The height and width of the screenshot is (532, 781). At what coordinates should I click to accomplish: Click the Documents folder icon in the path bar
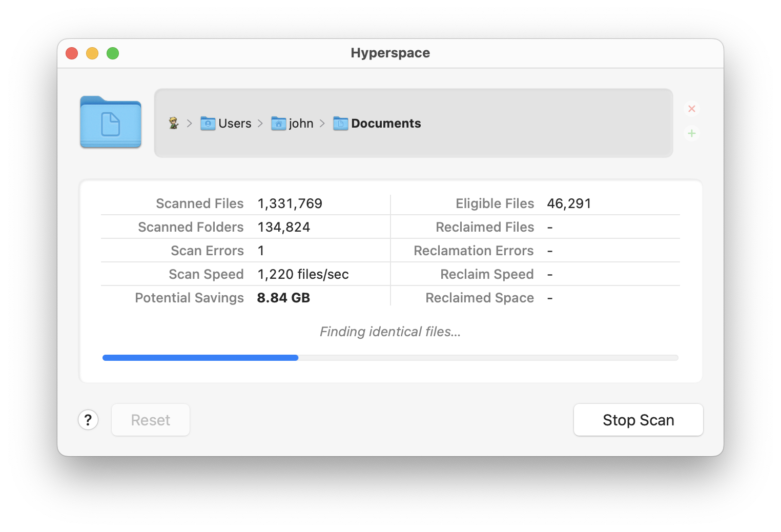(340, 124)
